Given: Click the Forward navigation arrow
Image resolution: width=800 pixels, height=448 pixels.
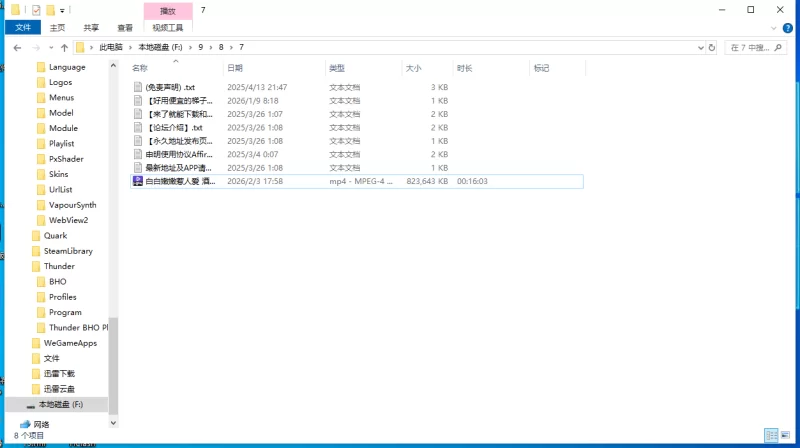Looking at the screenshot, I should coord(36,47).
